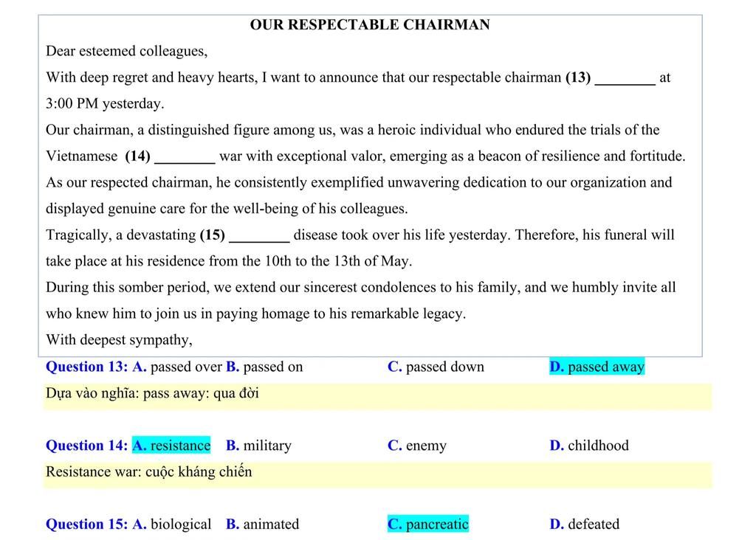Viewport: 756px width, 540px height.
Task: Choose option A. biological
Action: [172, 525]
